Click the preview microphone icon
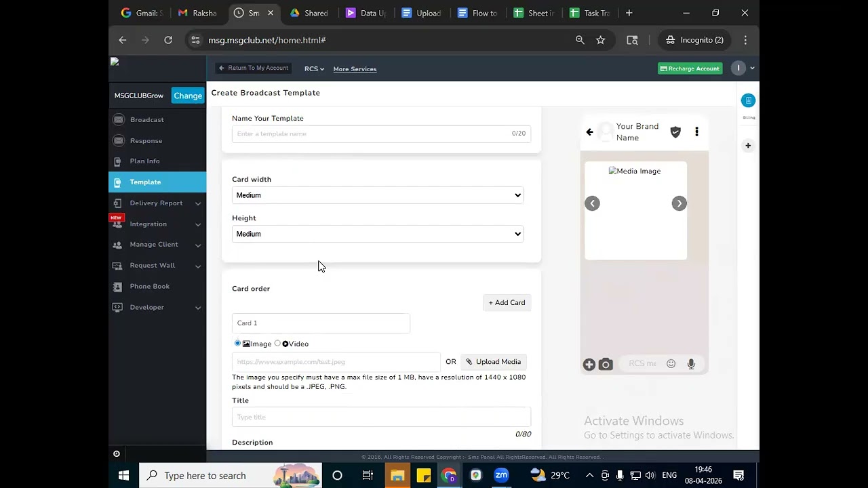 tap(691, 364)
